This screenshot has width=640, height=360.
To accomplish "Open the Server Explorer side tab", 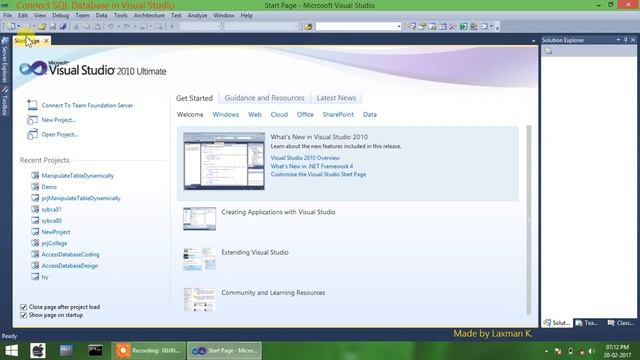I will coord(5,60).
